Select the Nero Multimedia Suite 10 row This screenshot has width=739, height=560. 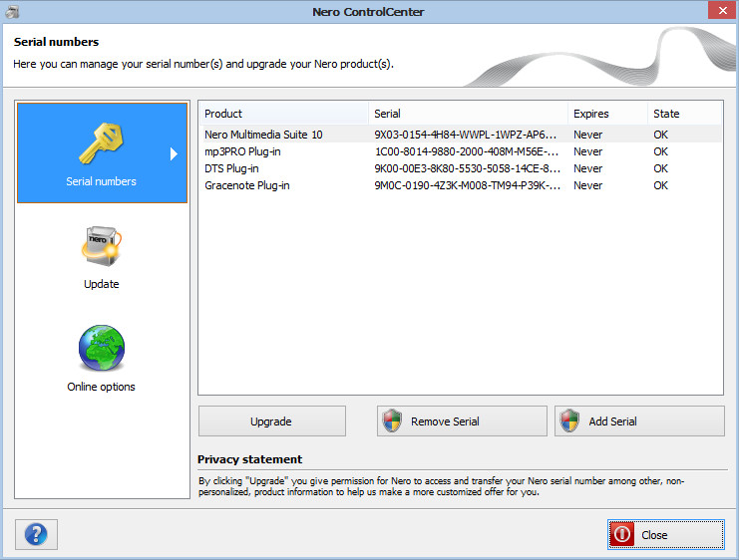[461, 135]
